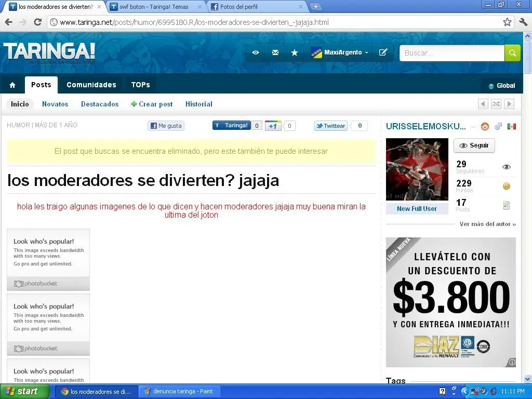The height and width of the screenshot is (399, 532).
Task: Open the Windows start button
Action: (25, 392)
